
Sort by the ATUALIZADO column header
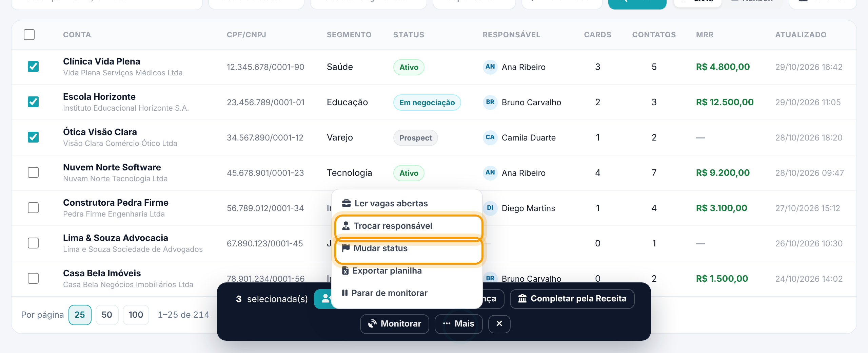(x=801, y=35)
